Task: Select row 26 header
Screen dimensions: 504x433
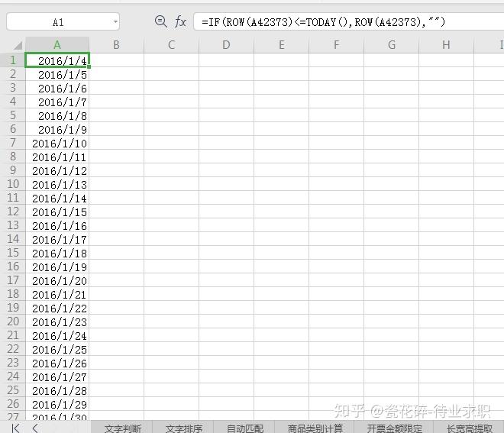Action: coord(13,404)
